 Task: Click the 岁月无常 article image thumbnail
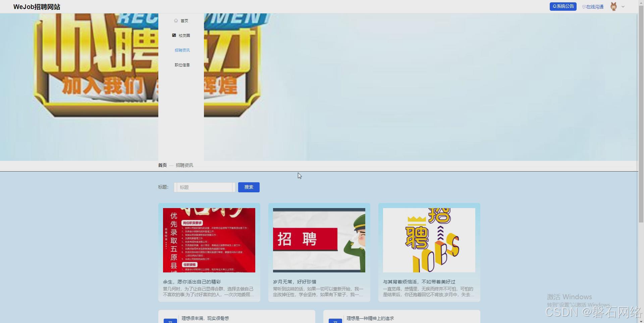click(319, 240)
